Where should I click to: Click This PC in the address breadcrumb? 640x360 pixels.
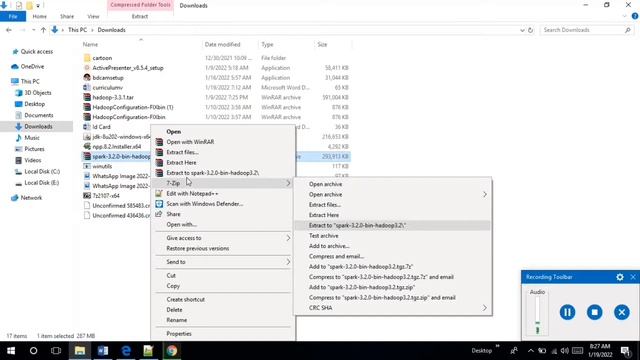pyautogui.click(x=78, y=30)
